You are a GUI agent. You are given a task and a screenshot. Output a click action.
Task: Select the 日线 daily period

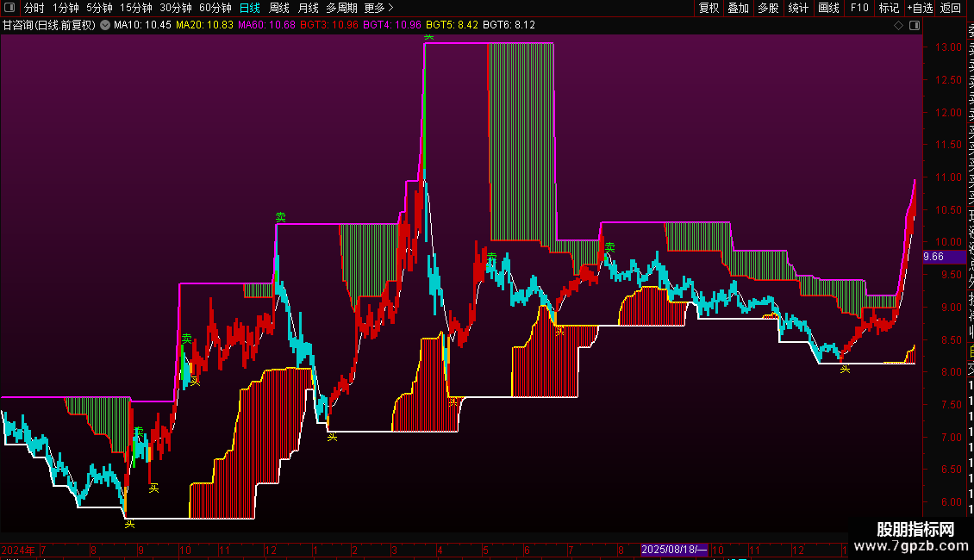pos(250,8)
